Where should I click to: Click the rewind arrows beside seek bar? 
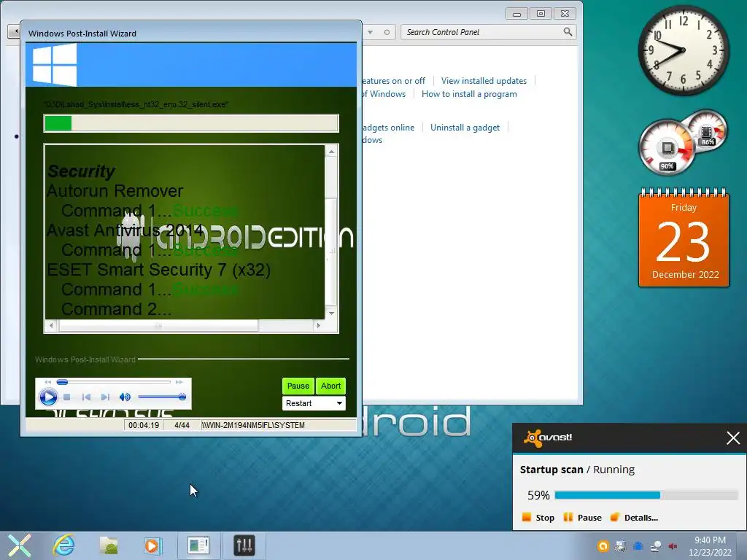47,382
